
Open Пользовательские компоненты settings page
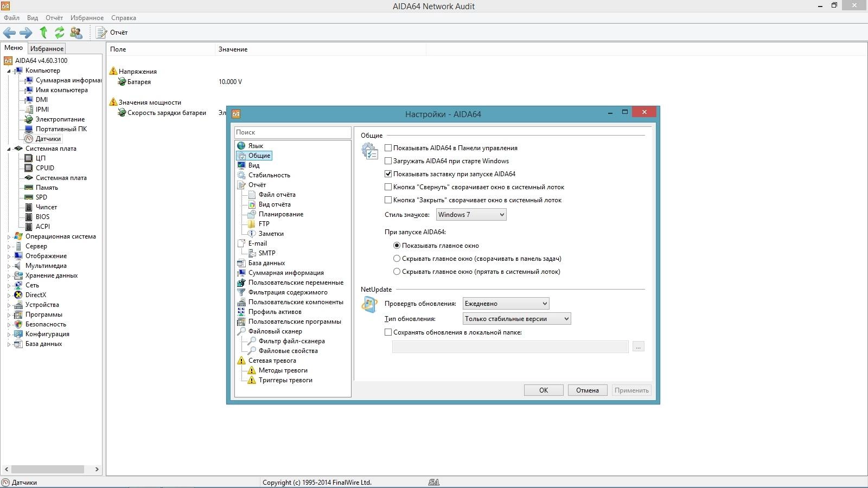[296, 302]
